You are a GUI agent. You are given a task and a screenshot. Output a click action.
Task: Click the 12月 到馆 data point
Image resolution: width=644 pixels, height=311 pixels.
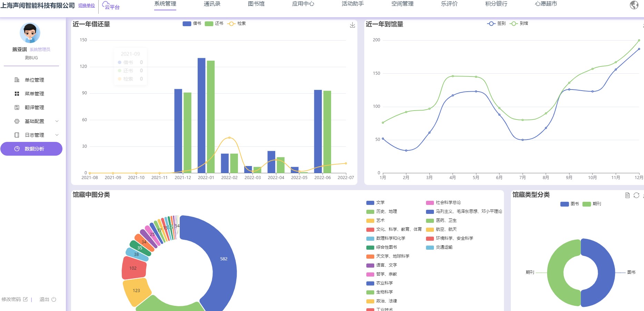[x=639, y=40]
